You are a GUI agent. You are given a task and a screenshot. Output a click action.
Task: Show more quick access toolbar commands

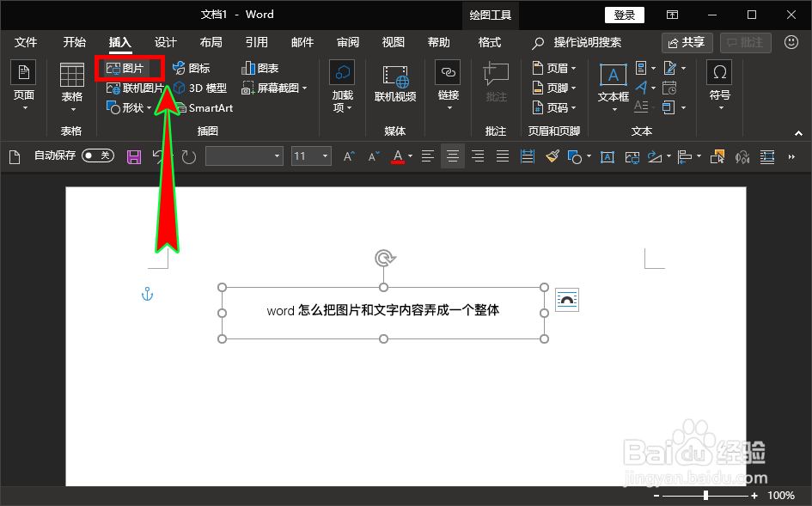(791, 156)
